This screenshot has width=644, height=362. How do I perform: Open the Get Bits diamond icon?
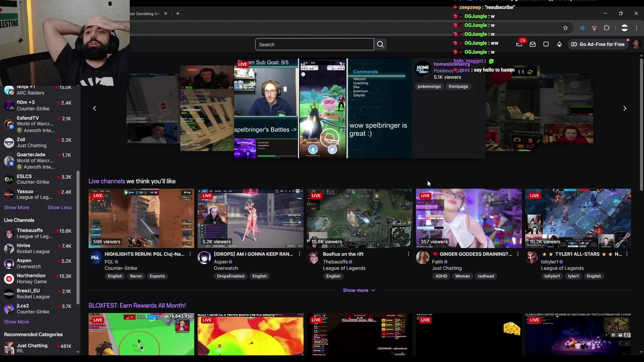click(559, 44)
